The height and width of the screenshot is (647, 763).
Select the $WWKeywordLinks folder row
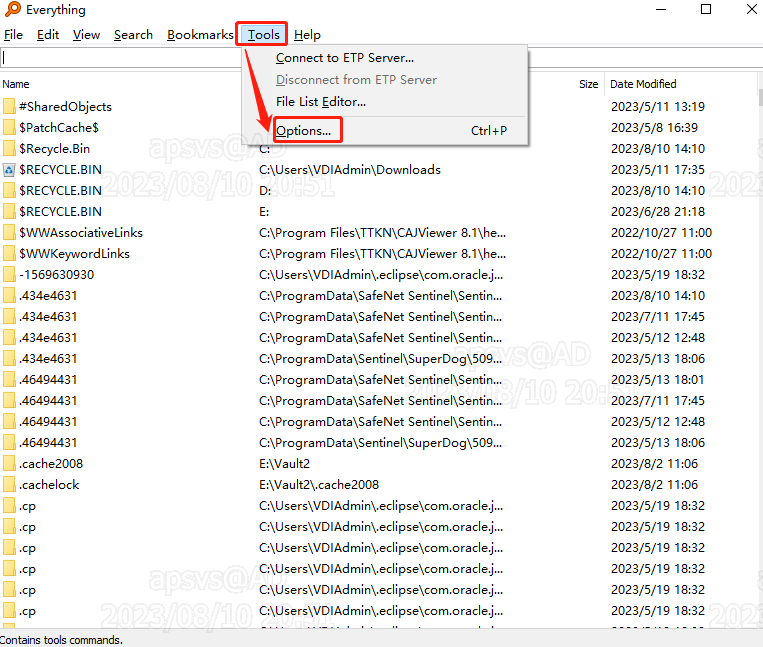click(x=74, y=254)
